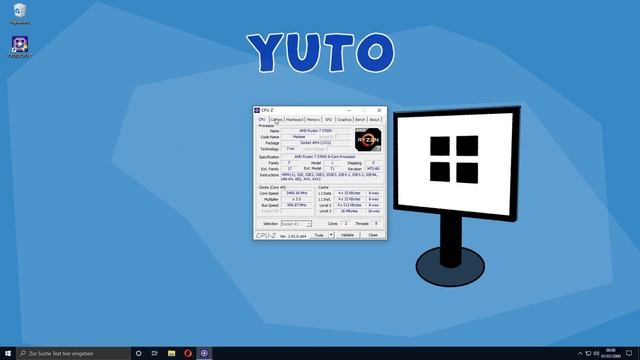Focus the taskbar search box
The width and height of the screenshot is (640, 360).
point(73,353)
